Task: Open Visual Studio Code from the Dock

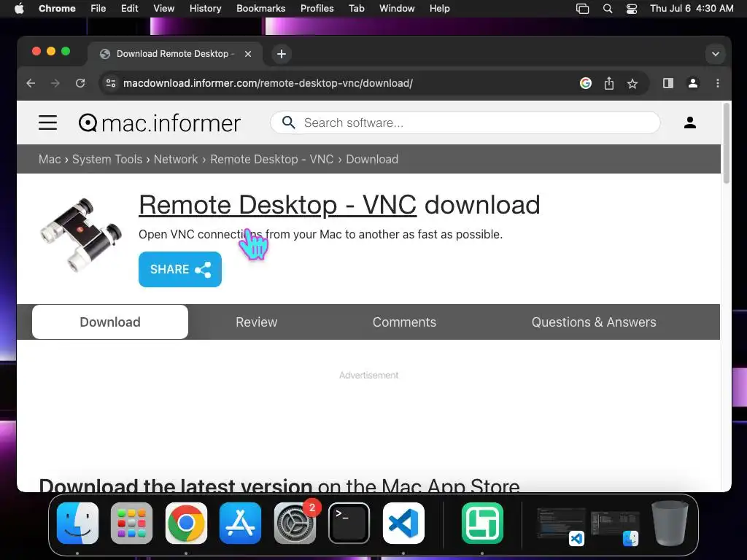Action: [x=403, y=523]
